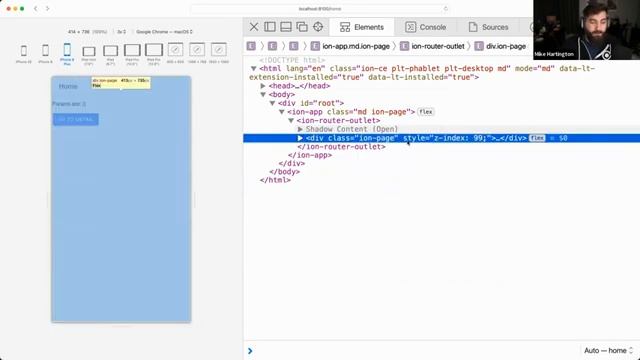Select ion-router-outlet in breadcrumb
Screen dimensions: 640x360
[433, 46]
